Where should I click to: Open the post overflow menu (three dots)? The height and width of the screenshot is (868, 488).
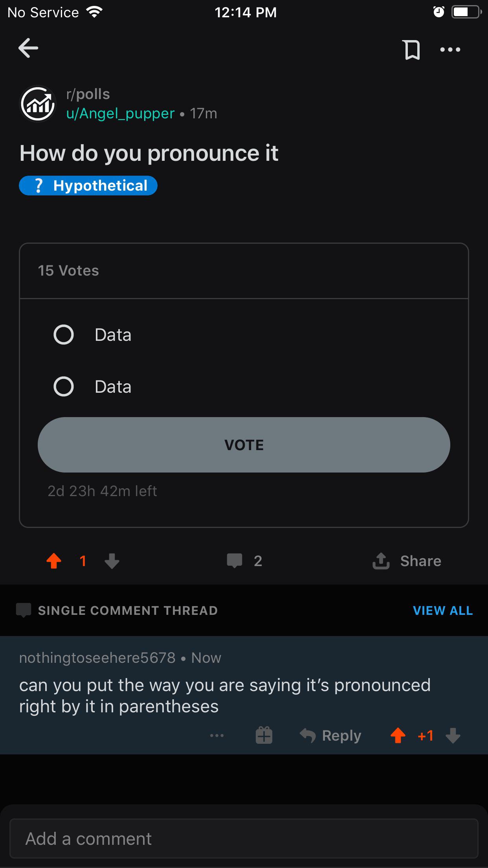[x=450, y=50]
